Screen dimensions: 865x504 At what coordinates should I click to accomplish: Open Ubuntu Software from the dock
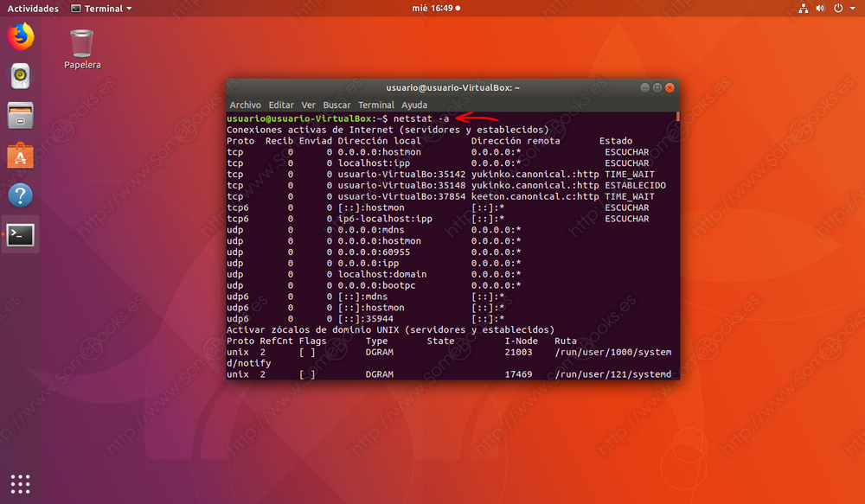(x=21, y=156)
